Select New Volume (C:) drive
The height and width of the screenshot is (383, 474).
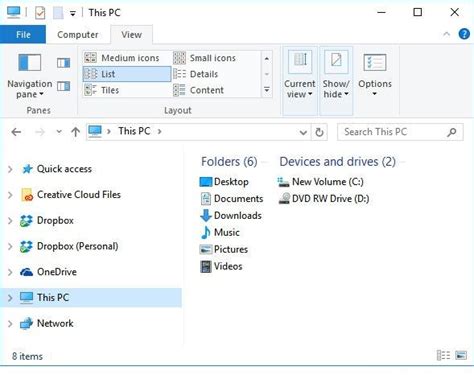pos(320,182)
